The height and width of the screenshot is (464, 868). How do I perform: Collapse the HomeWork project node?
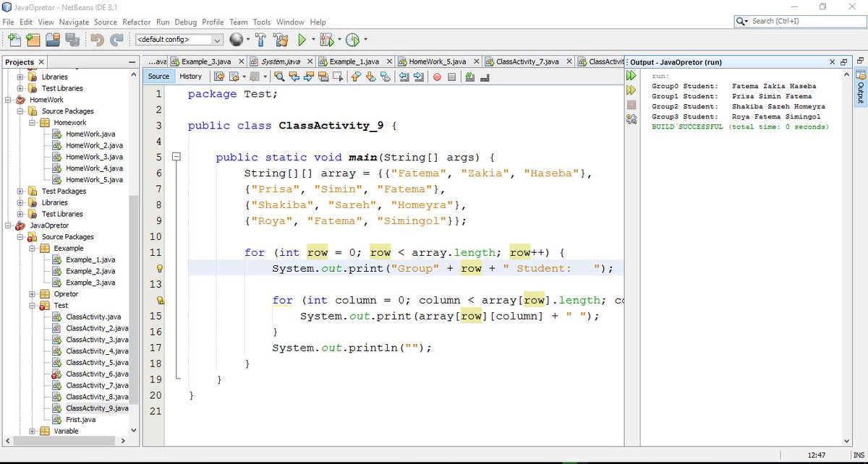[x=7, y=100]
